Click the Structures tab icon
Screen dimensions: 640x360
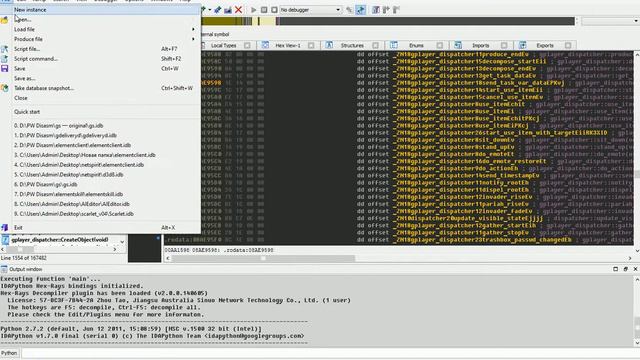(329, 45)
